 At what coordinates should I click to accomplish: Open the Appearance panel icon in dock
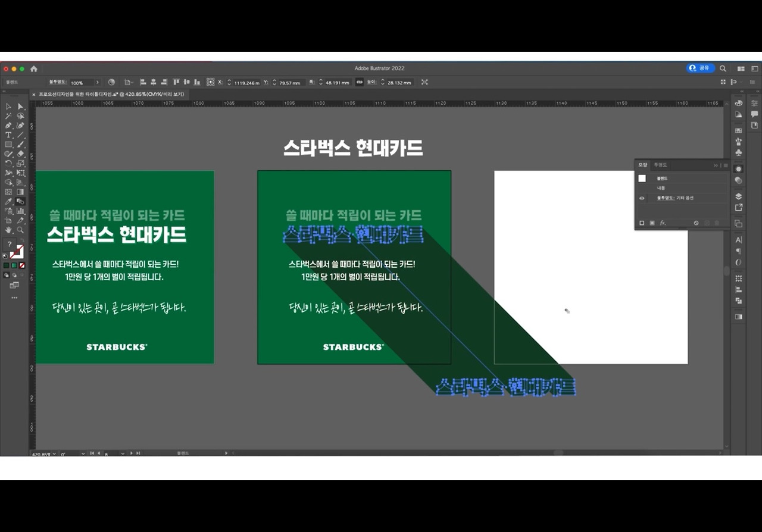click(x=739, y=168)
